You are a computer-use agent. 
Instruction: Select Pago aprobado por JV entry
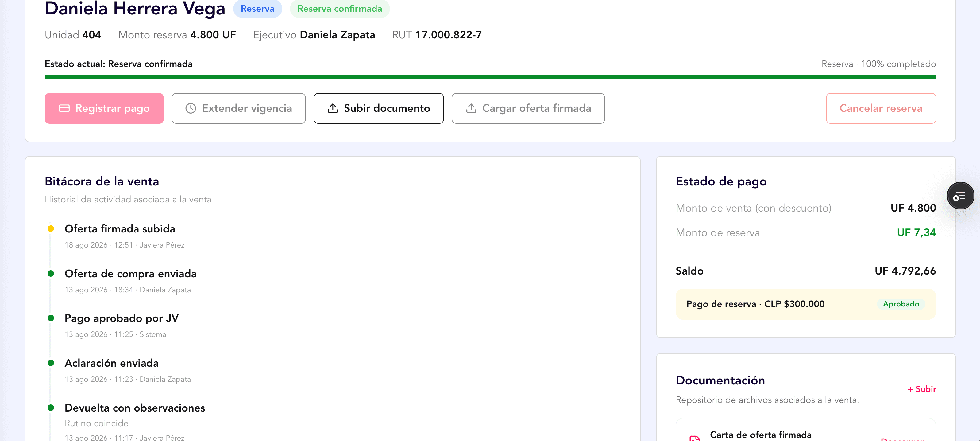point(122,318)
